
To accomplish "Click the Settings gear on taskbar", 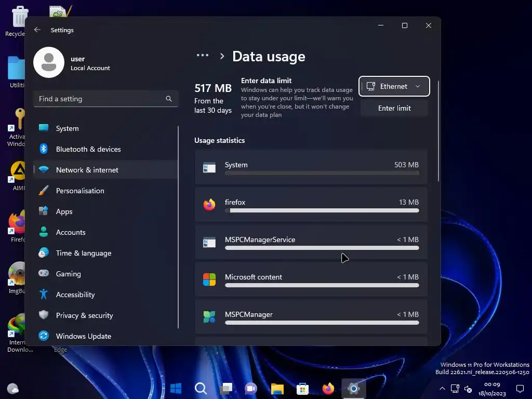I will click(353, 389).
